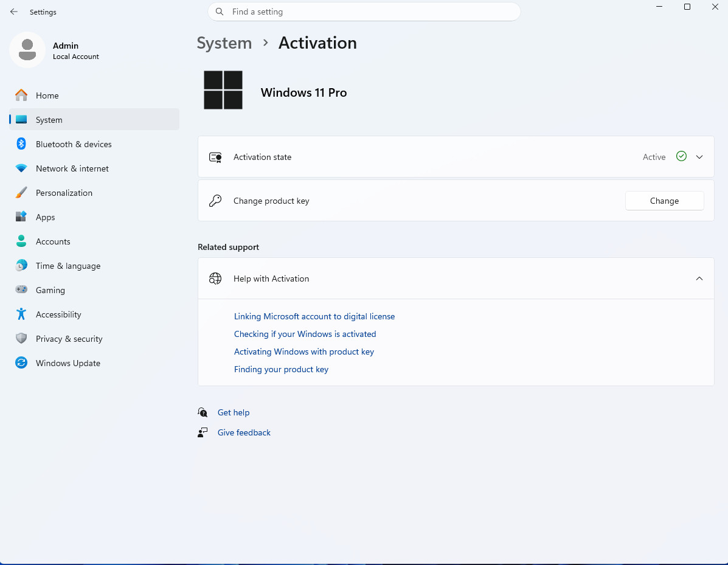Click the Activation state certificate icon

215,157
